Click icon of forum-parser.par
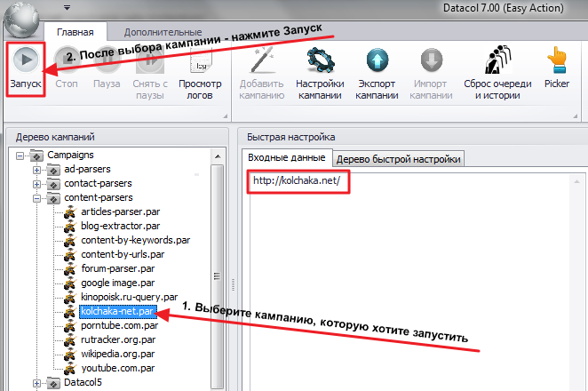588x391 pixels. point(70,269)
